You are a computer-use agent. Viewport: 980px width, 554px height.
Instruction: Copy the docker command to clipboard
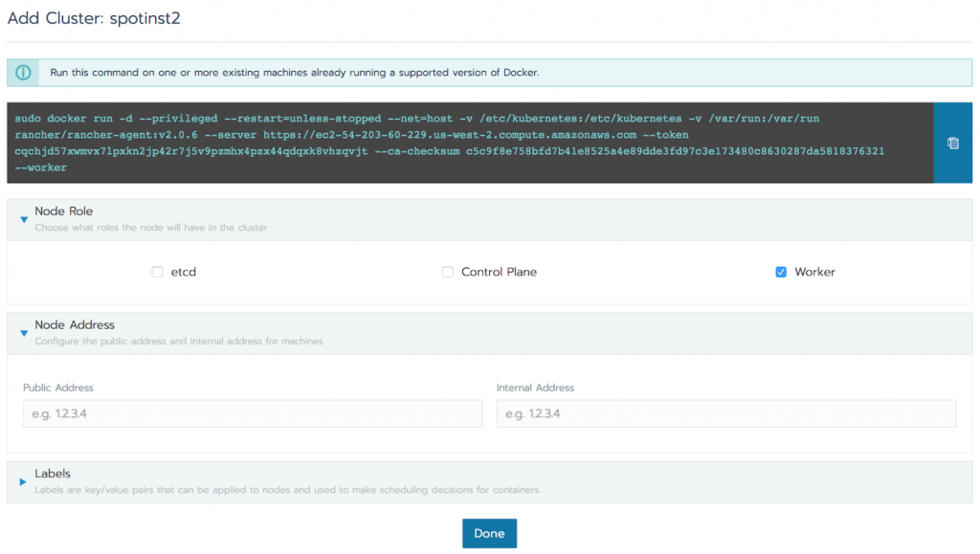click(x=952, y=143)
